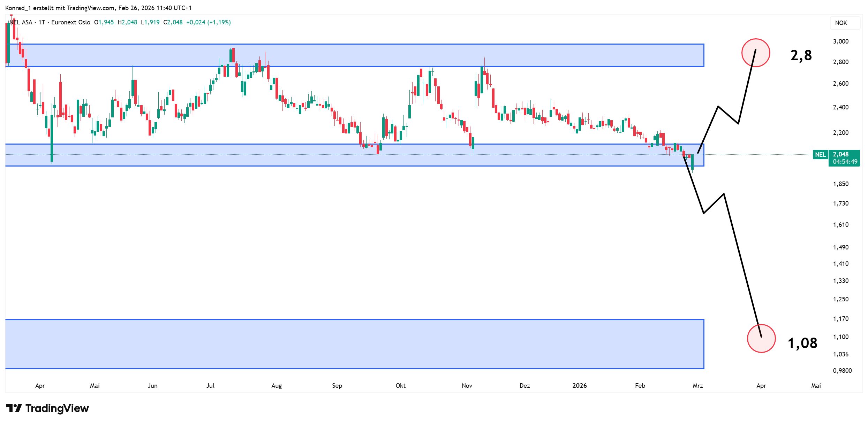868x424 pixels.
Task: Click the TradingView logo icon
Action: coord(14,408)
